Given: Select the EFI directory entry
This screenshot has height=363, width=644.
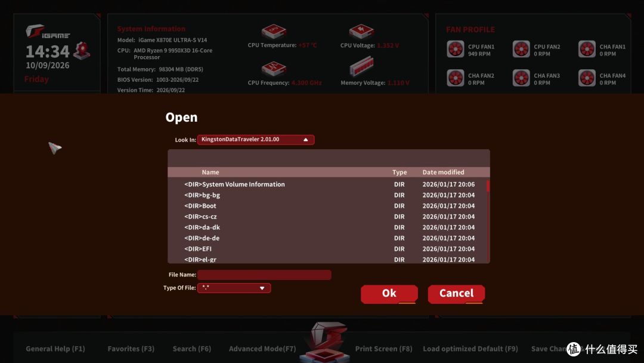Looking at the screenshot, I should [329, 249].
